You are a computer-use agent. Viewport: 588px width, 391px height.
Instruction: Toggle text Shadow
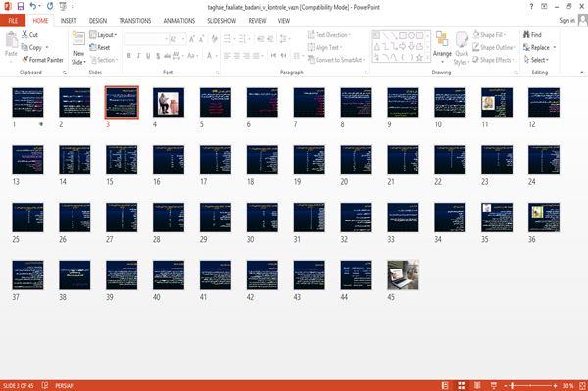(x=158, y=56)
